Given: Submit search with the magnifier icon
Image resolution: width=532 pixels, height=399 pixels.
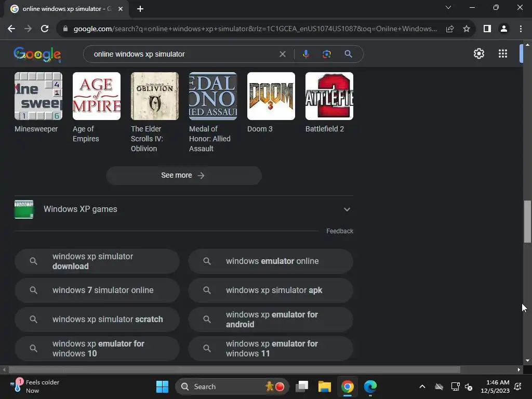Looking at the screenshot, I should click(348, 54).
